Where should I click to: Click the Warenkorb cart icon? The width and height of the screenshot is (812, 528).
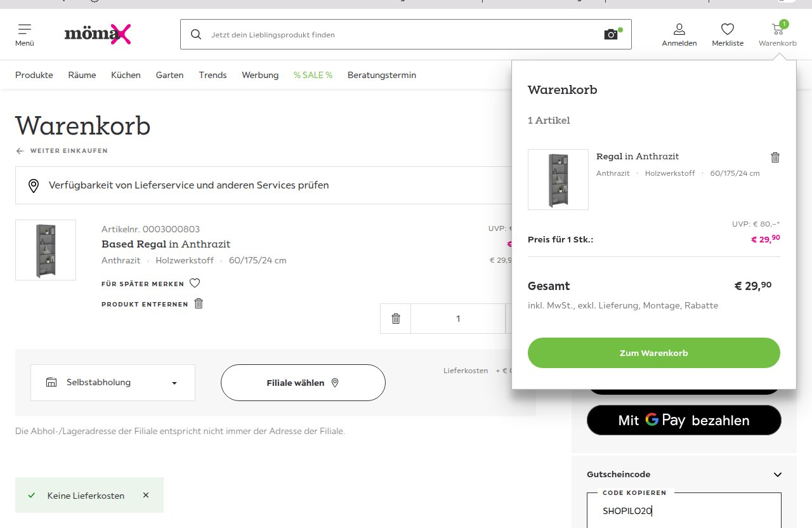pos(777,29)
